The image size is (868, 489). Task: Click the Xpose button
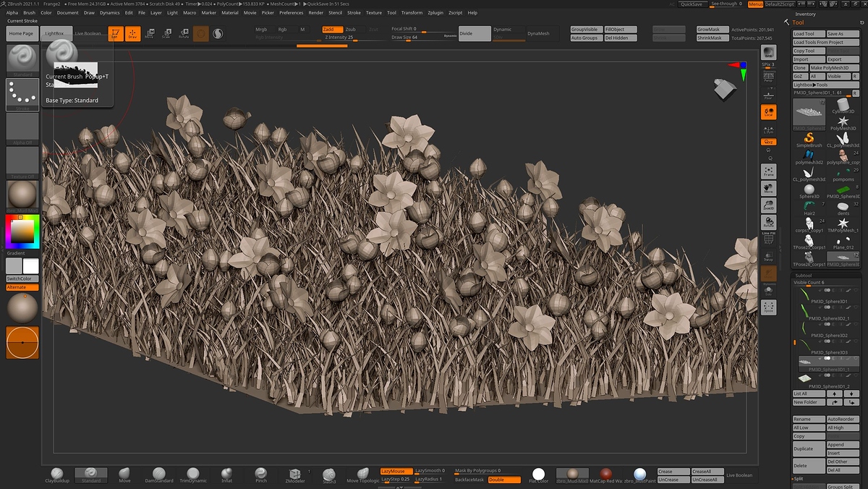768,307
